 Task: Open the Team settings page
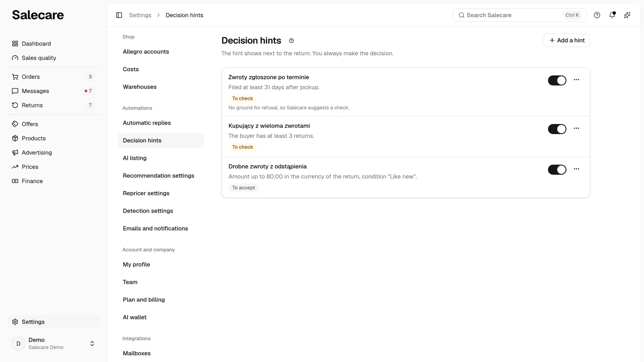[161, 282]
